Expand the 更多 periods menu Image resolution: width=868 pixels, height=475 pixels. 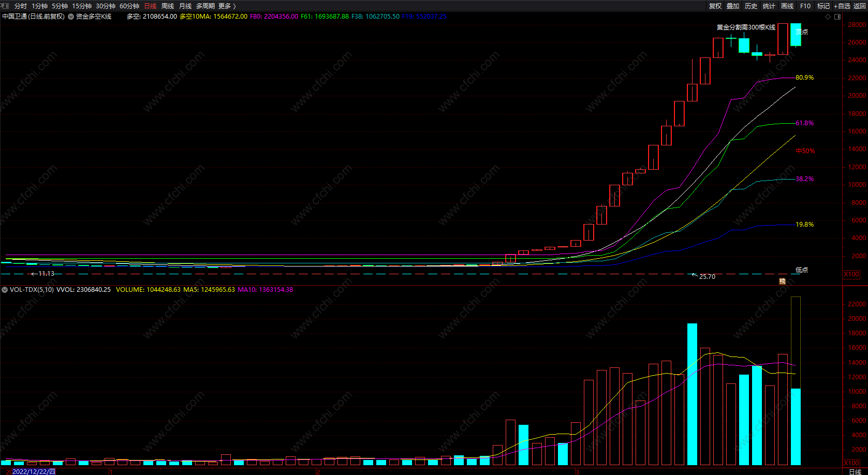tap(227, 6)
